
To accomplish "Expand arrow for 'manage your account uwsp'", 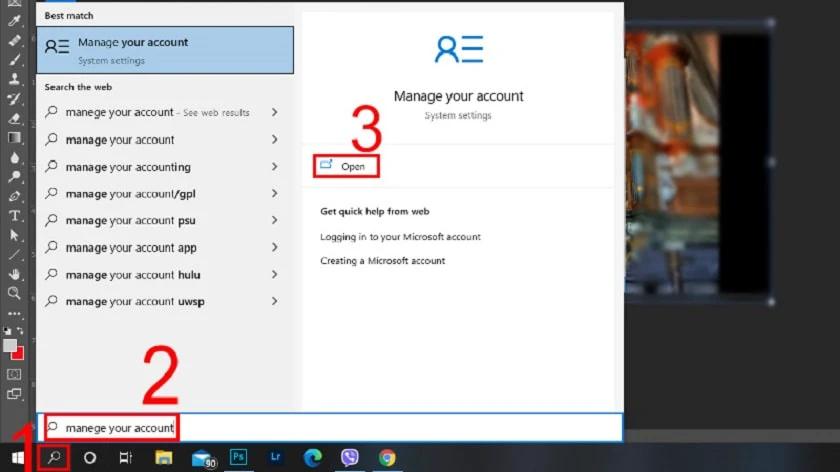I will (274, 301).
